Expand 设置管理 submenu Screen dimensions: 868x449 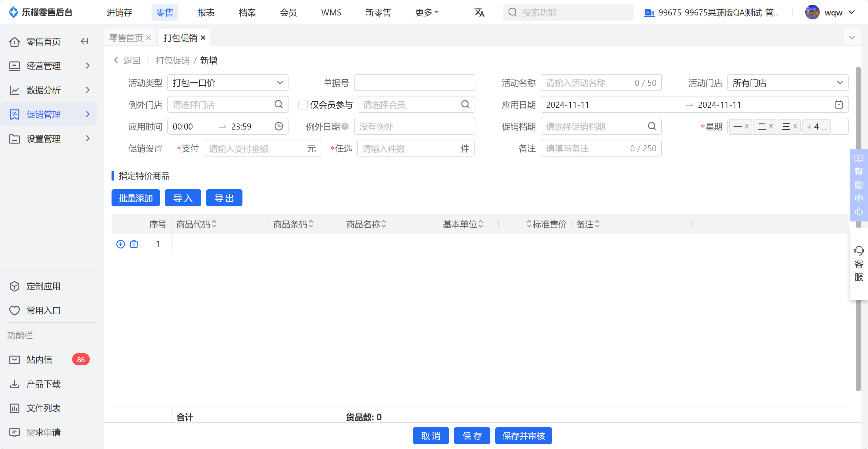[88, 139]
